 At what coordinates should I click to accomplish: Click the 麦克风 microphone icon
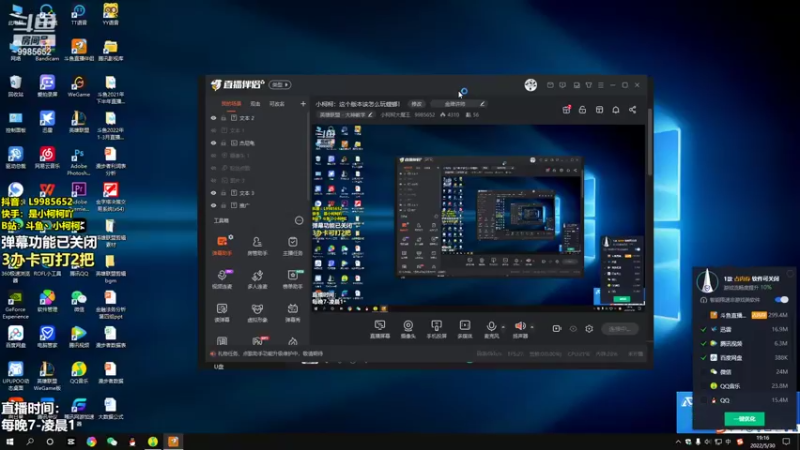point(491,326)
